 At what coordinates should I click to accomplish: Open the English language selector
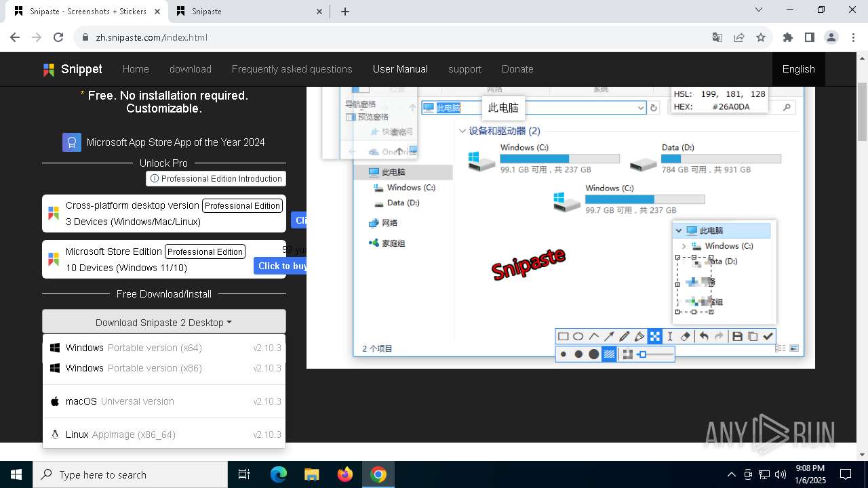pos(799,69)
